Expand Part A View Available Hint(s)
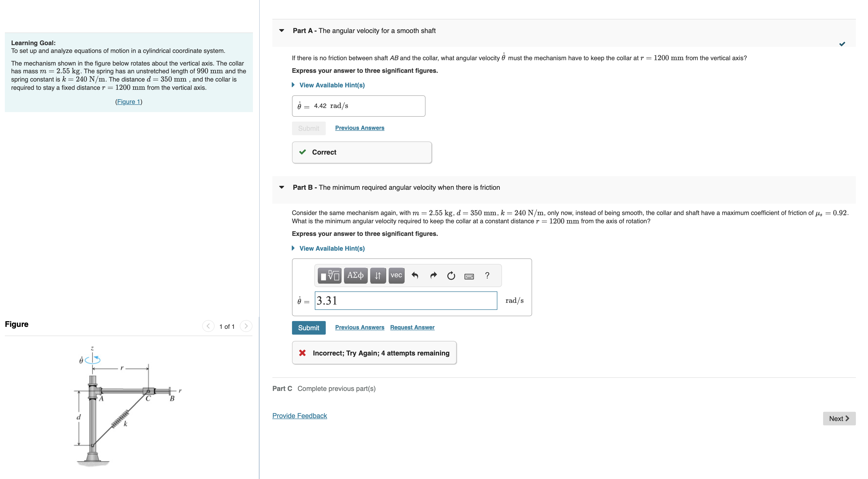This screenshot has width=868, height=479. coord(332,85)
